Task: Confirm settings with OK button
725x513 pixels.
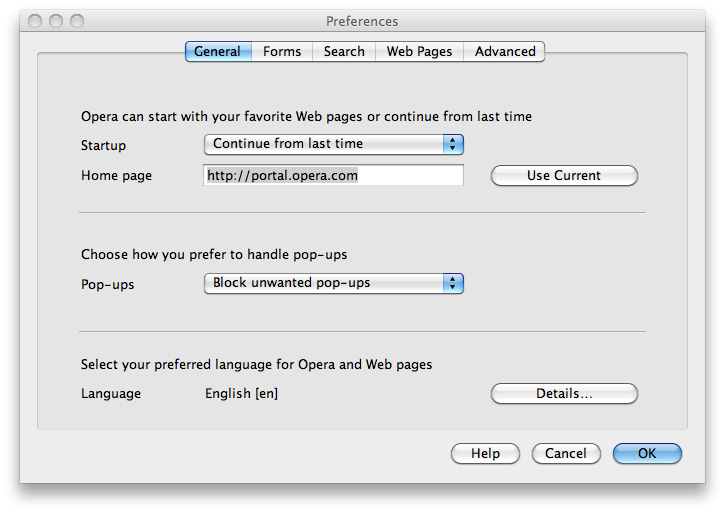Action: pos(647,454)
